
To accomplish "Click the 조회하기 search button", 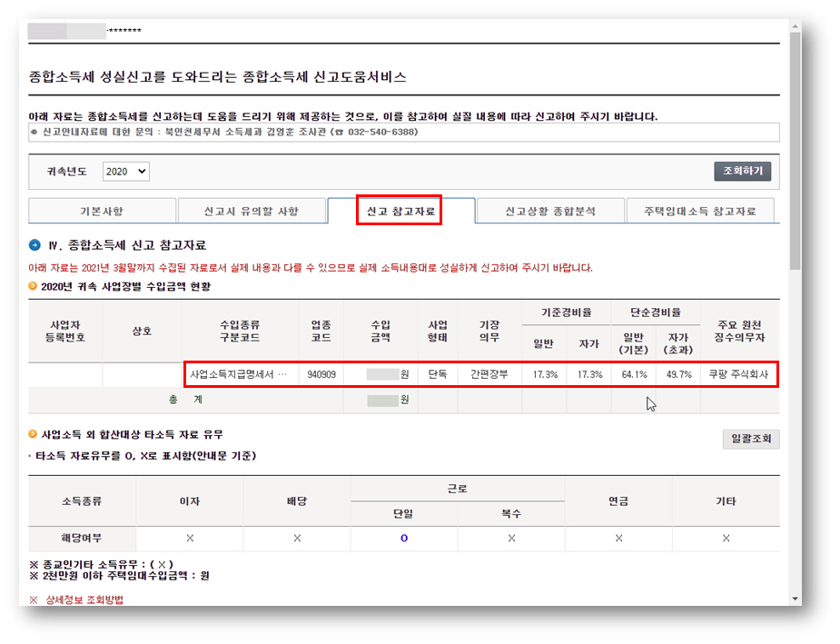I will point(742,171).
